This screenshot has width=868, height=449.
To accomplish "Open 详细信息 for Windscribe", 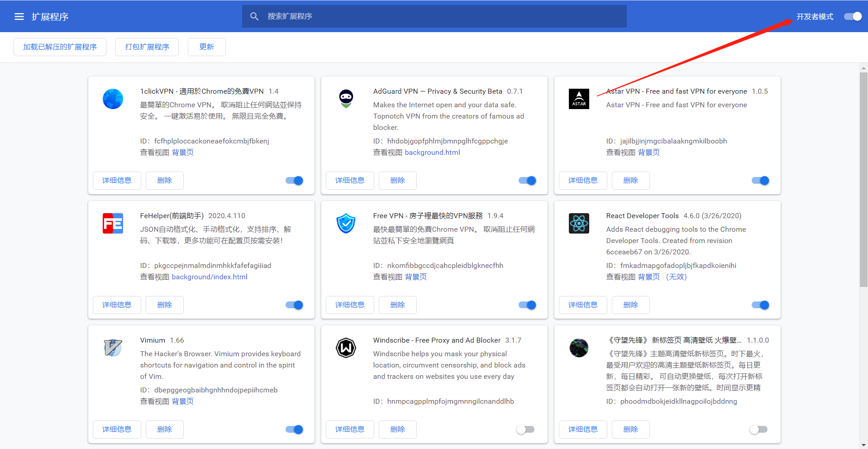I will [x=350, y=430].
